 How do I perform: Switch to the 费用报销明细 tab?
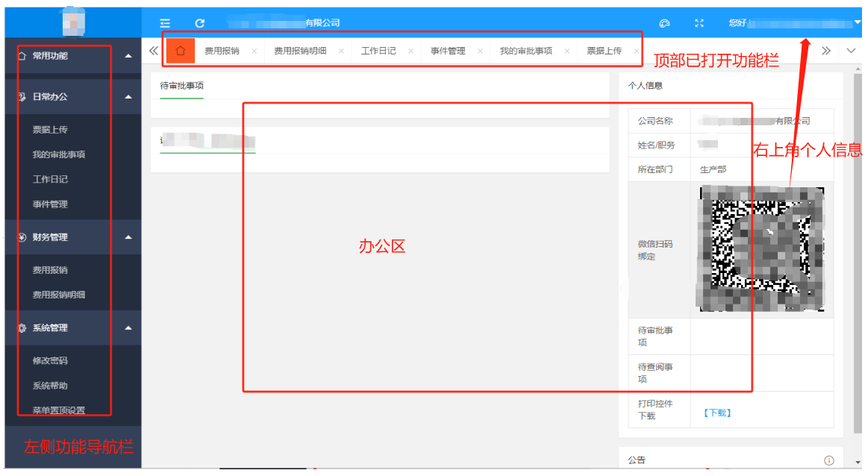tap(300, 51)
